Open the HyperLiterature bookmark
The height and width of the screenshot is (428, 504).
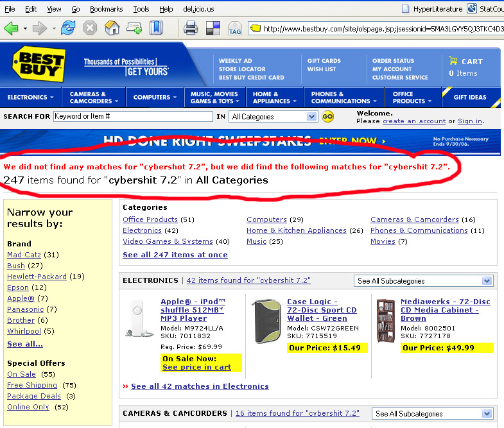pyautogui.click(x=432, y=9)
